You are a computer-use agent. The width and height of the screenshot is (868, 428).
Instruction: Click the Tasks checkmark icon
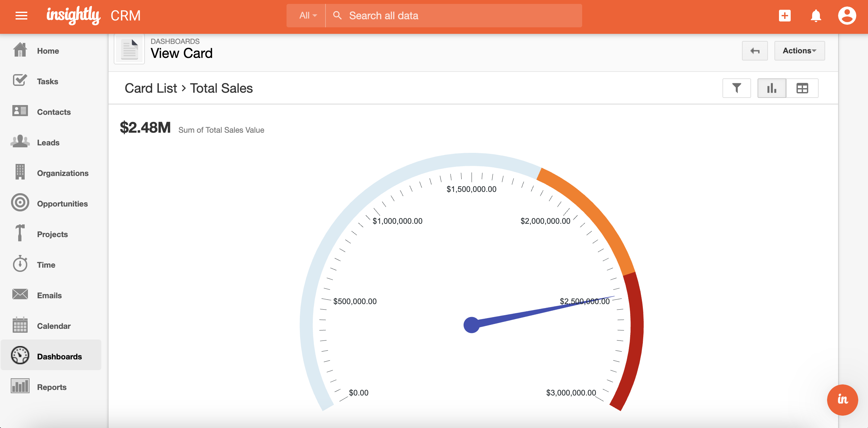20,80
